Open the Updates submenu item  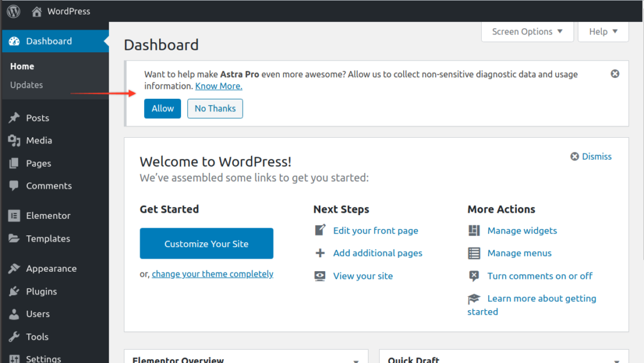click(x=26, y=85)
